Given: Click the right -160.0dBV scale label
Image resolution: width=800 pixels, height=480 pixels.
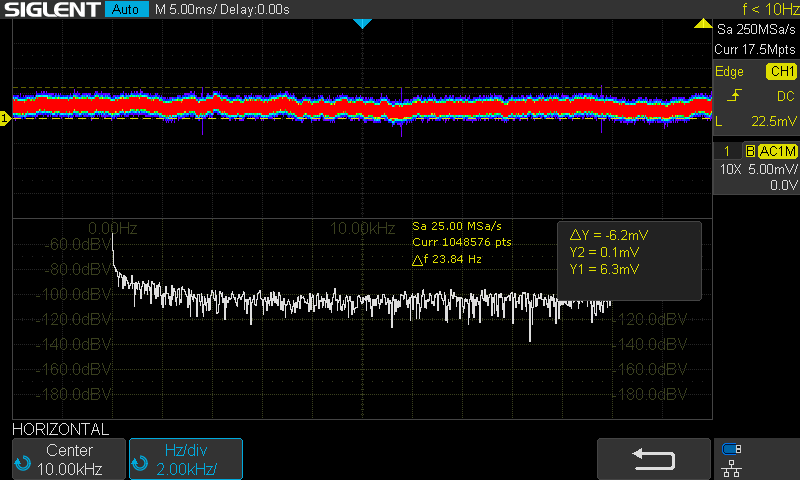Looking at the screenshot, I should tap(650, 369).
